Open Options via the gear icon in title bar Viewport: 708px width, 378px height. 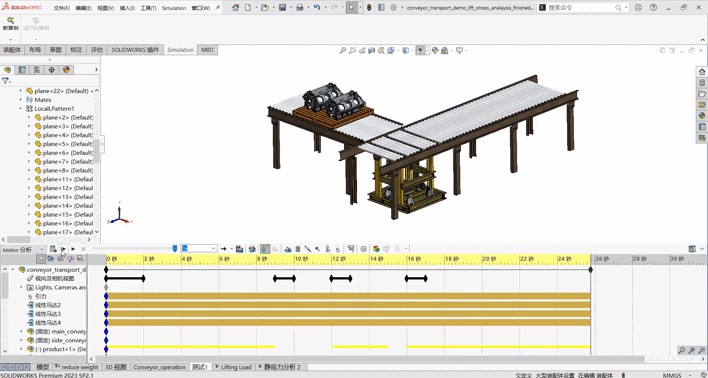(393, 8)
